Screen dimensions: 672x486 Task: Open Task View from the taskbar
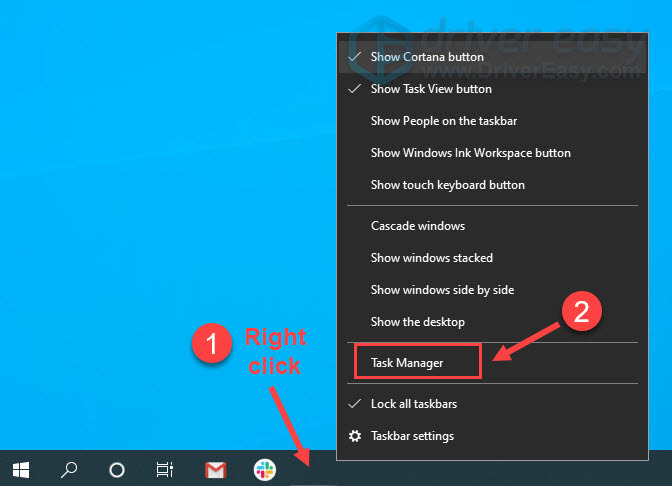tap(165, 468)
